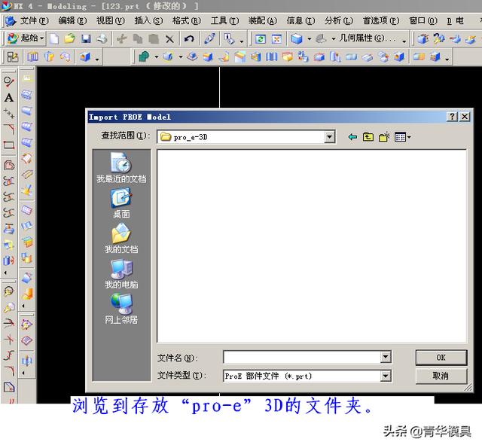Screen dimensions: 482x448
Task: Open Desktop (桌面) shortcut in dialog
Action: coord(121,203)
